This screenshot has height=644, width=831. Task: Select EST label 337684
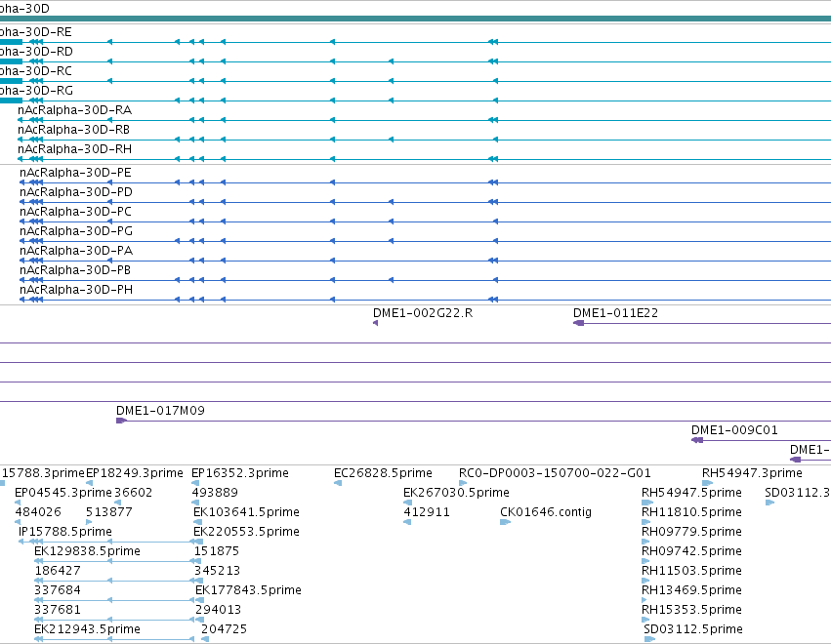click(x=58, y=590)
